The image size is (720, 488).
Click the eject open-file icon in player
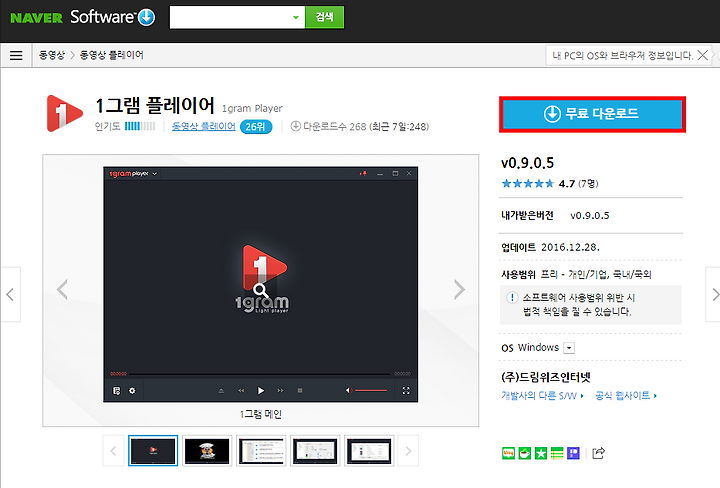(221, 391)
